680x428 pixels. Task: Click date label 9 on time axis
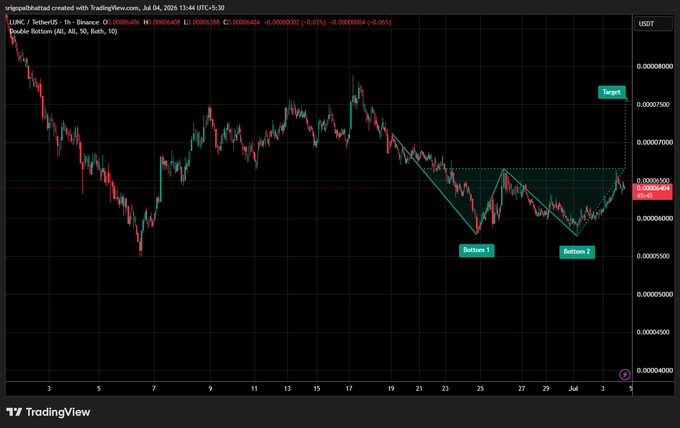point(210,389)
